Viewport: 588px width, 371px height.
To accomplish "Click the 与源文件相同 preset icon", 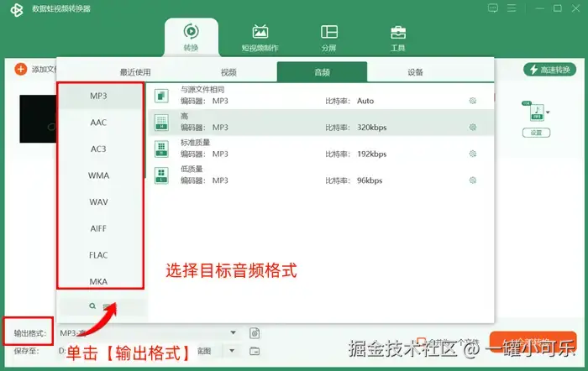I will coord(161,96).
